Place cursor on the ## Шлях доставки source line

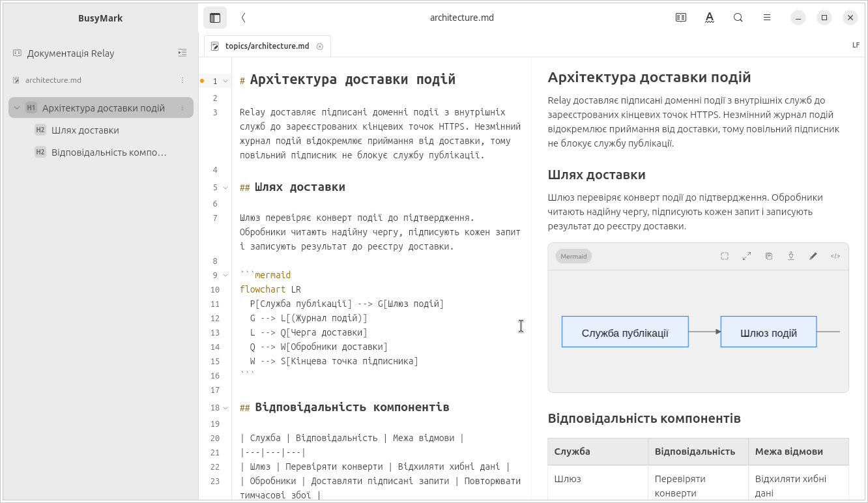click(293, 188)
